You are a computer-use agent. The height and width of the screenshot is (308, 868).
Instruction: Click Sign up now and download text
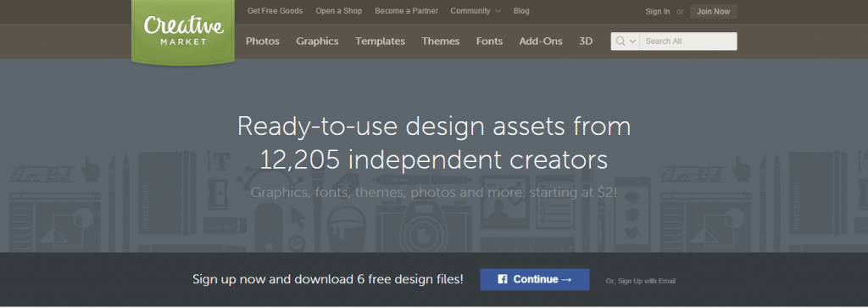tap(328, 279)
